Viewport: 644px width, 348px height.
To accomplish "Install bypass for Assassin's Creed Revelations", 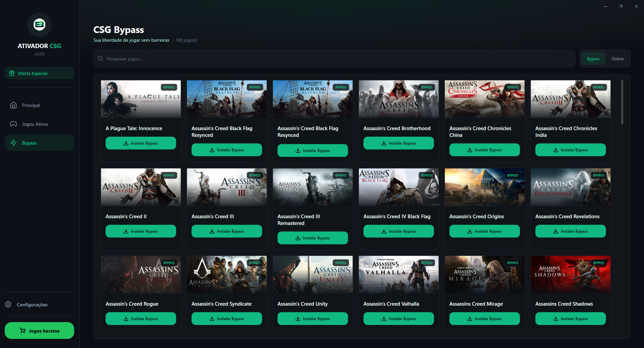I will (570, 231).
